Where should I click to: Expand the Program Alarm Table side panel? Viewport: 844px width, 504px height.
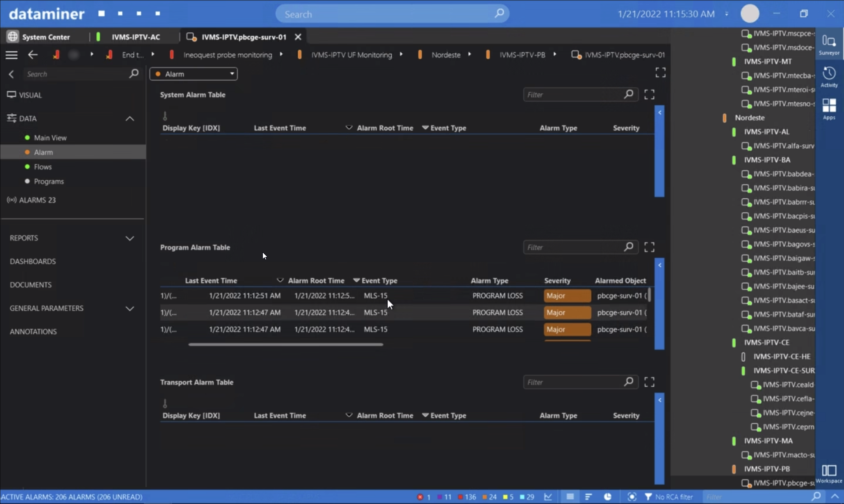tap(659, 304)
